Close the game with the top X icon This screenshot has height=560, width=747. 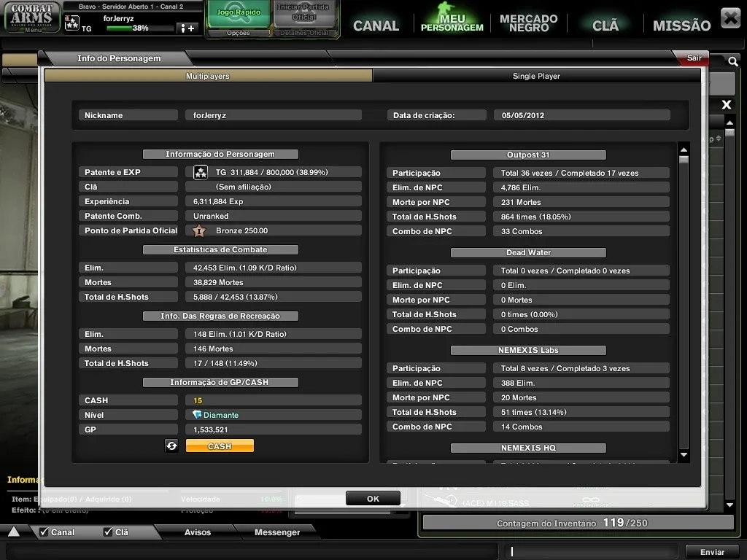[729, 18]
